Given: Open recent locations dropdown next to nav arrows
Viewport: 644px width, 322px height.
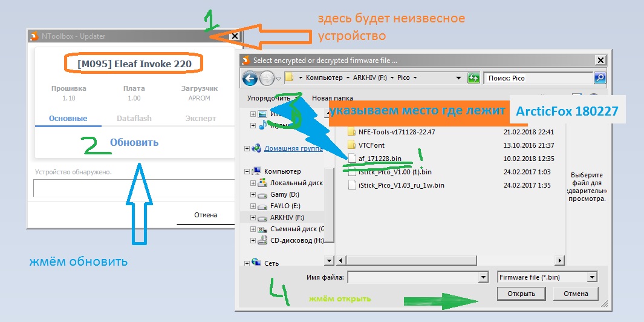Looking at the screenshot, I should tap(279, 78).
